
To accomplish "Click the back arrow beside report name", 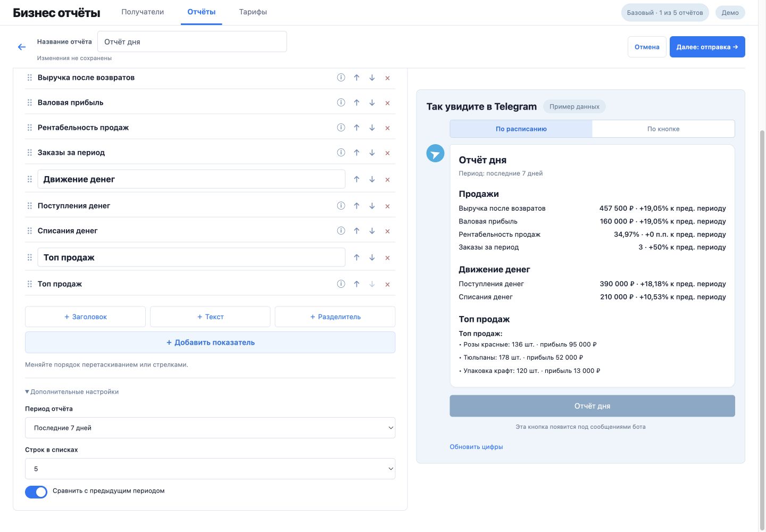I will tap(22, 47).
